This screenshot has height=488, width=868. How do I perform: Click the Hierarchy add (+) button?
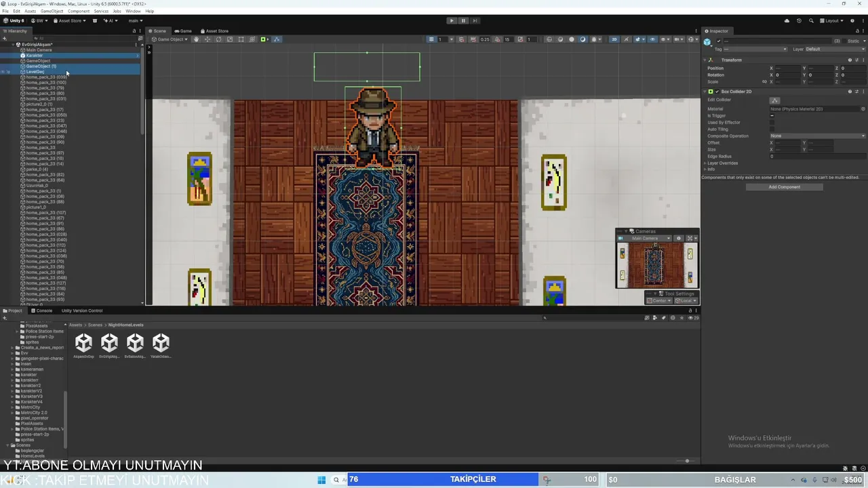click(x=4, y=39)
